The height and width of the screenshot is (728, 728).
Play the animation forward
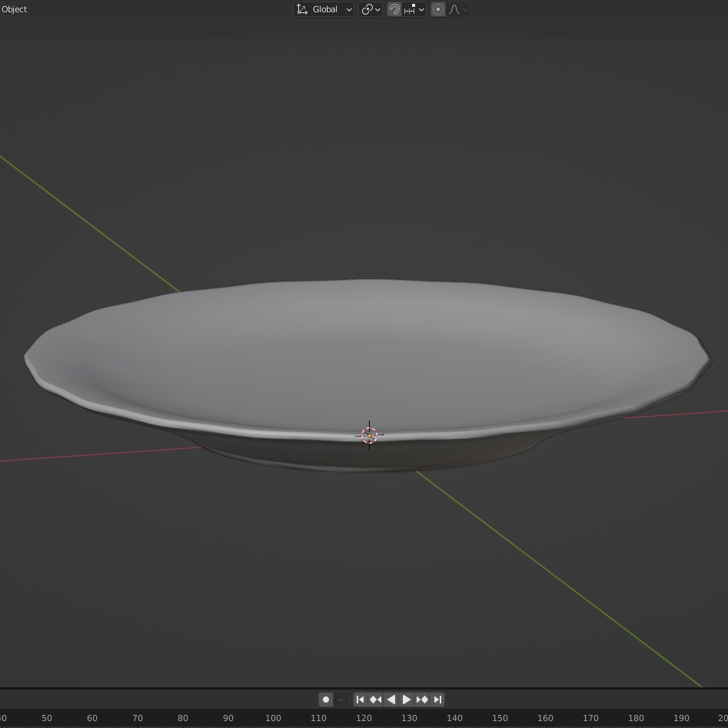(x=406, y=700)
